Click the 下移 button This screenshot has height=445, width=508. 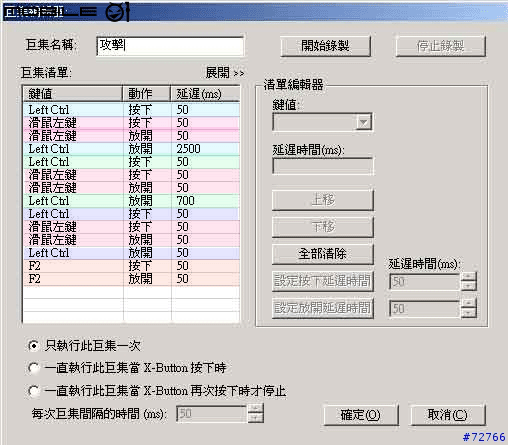tap(323, 227)
